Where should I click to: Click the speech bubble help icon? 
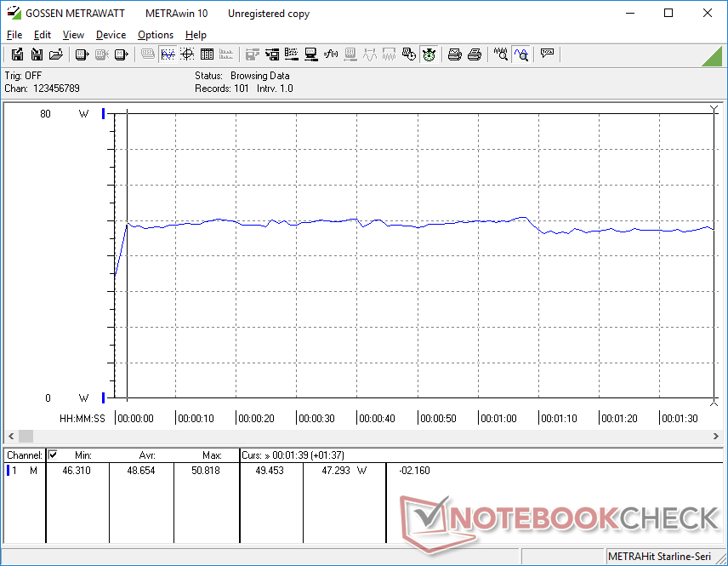point(548,54)
